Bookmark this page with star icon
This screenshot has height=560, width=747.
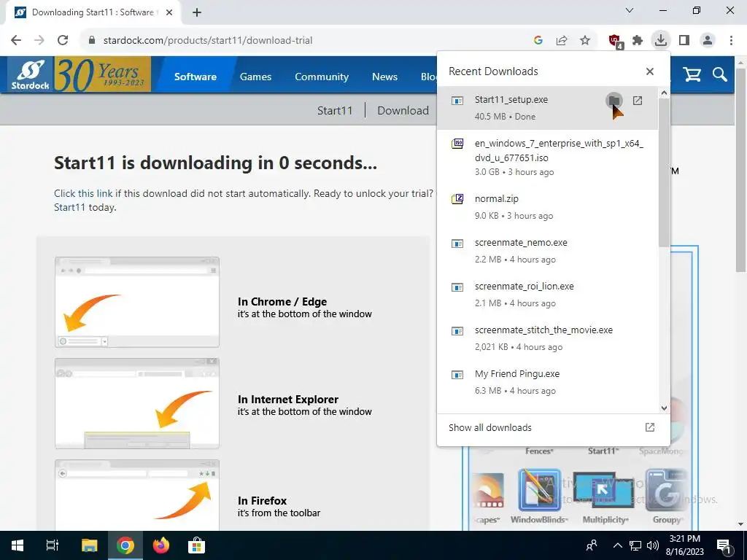[x=585, y=40]
